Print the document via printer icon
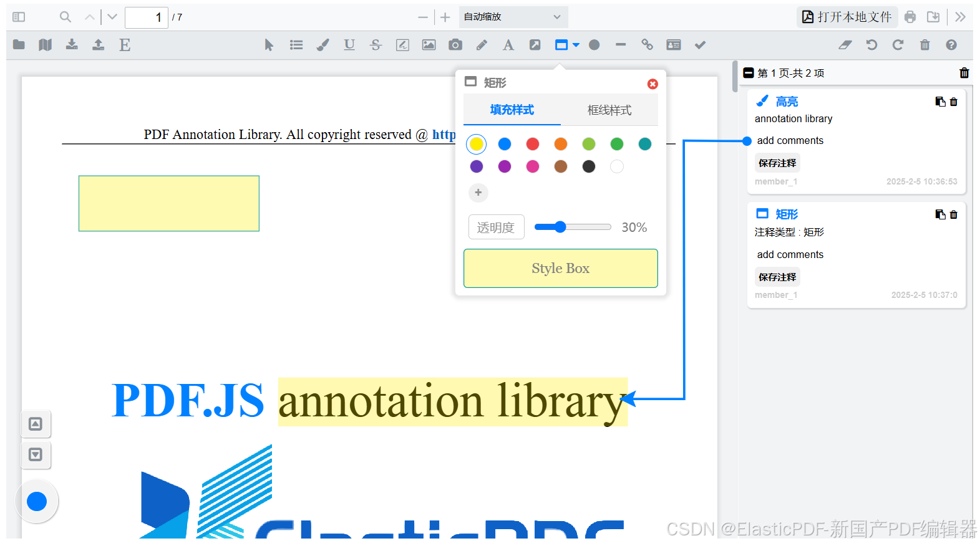The image size is (980, 546). pyautogui.click(x=911, y=17)
